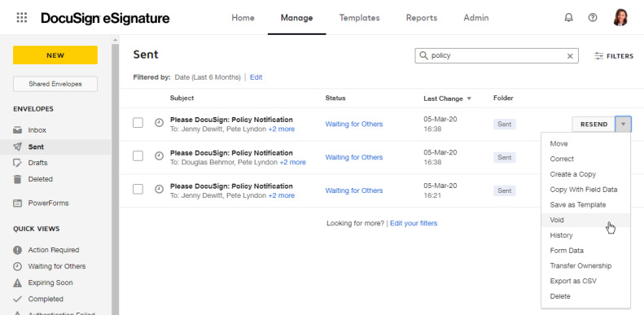Open notifications bell icon
The width and height of the screenshot is (644, 315).
(x=568, y=18)
